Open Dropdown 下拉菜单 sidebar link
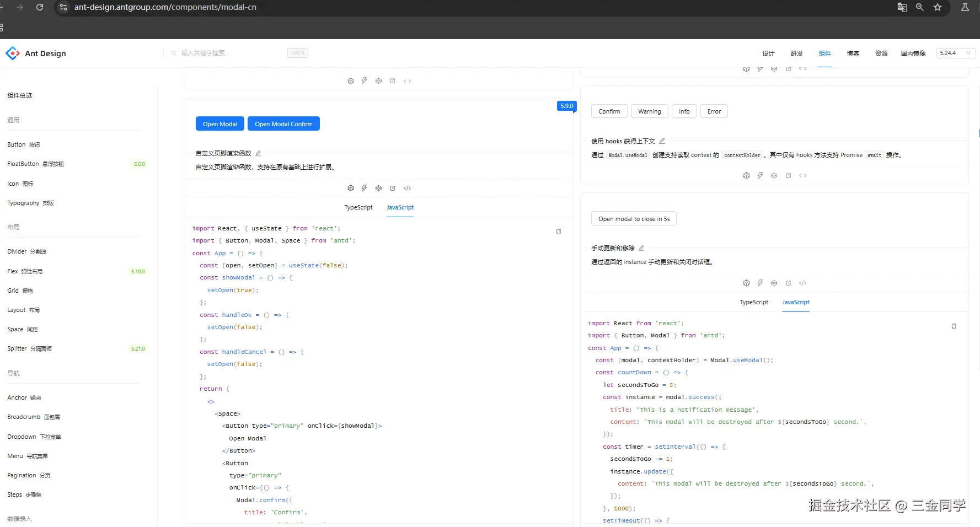This screenshot has width=980, height=527. click(34, 437)
